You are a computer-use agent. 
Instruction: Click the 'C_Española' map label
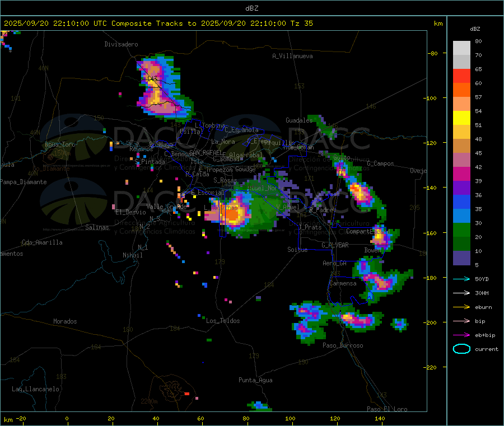(241, 130)
